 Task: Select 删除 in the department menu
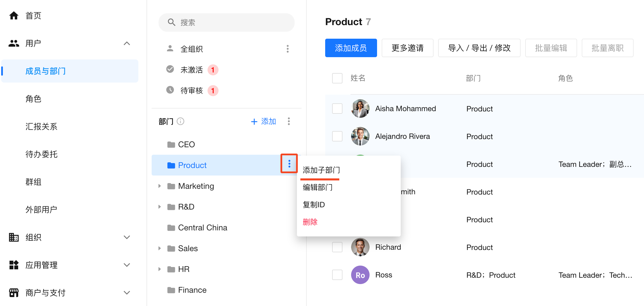310,222
